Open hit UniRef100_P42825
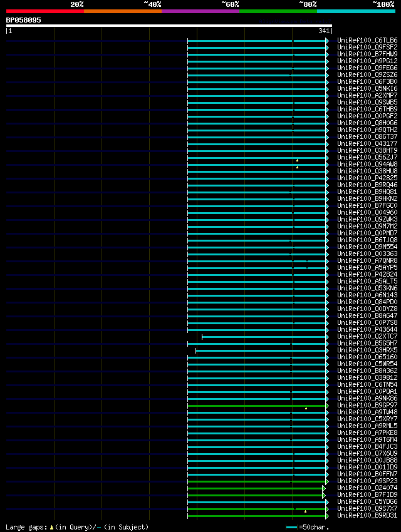 (367, 178)
